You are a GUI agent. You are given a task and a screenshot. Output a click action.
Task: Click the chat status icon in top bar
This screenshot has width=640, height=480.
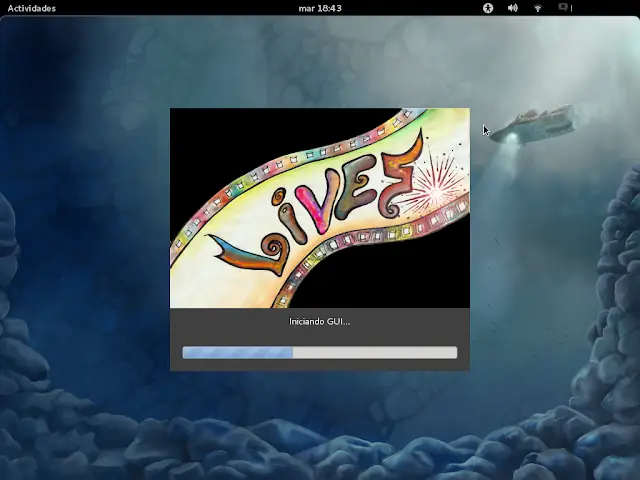pyautogui.click(x=563, y=7)
